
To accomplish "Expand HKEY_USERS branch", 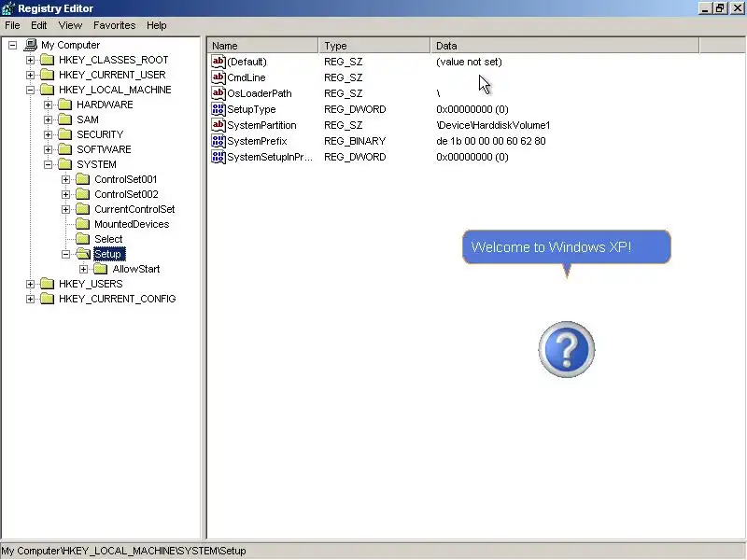I will 31,284.
